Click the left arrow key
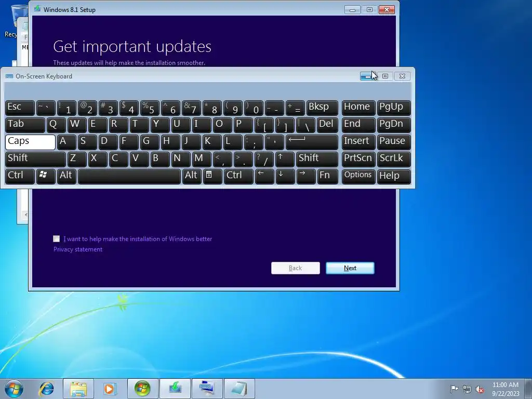 tap(264, 176)
